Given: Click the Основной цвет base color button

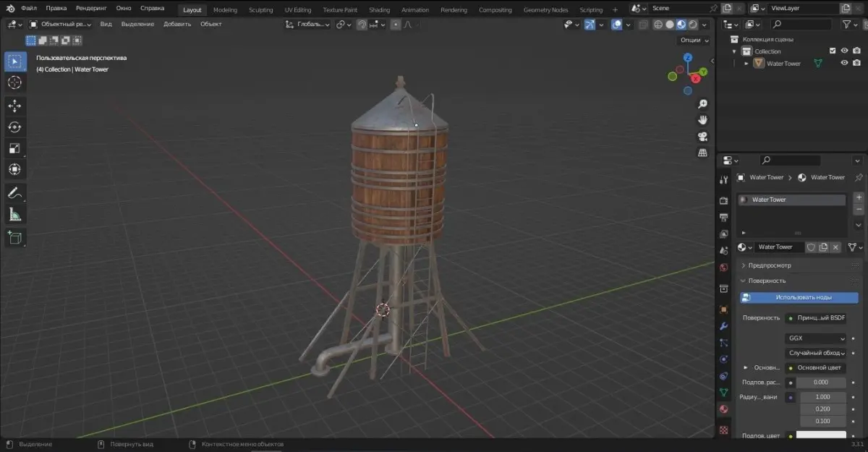Looking at the screenshot, I should (x=816, y=367).
